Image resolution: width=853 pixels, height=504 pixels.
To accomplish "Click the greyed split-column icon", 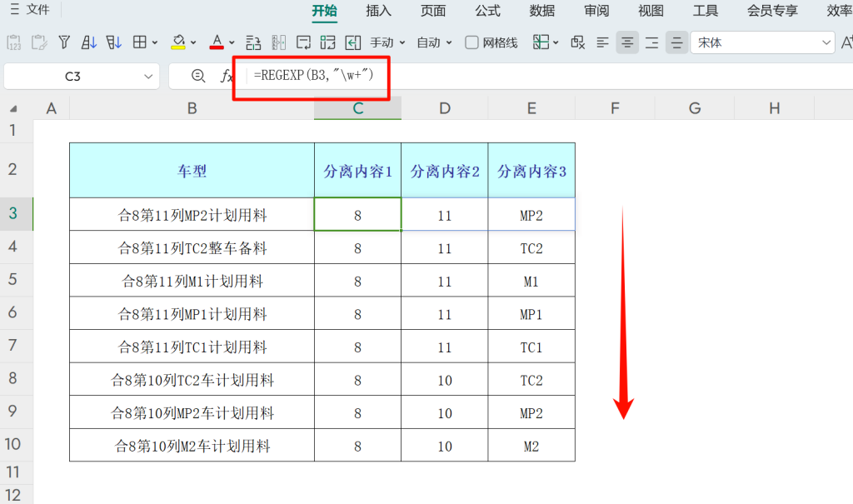I will pos(278,42).
